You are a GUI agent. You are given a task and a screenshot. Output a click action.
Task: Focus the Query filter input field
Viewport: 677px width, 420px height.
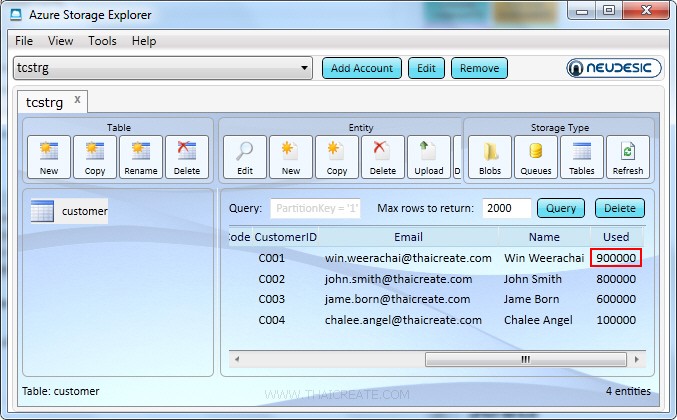click(316, 208)
